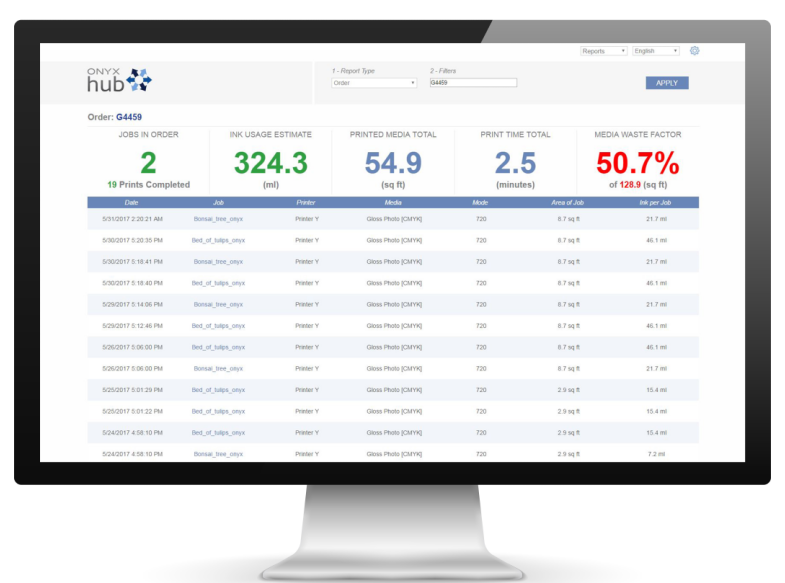Open Bonsai_tree_onyx job from 5/24/2017 4:58:10 PM
The width and height of the screenshot is (785, 583).
pyautogui.click(x=218, y=454)
